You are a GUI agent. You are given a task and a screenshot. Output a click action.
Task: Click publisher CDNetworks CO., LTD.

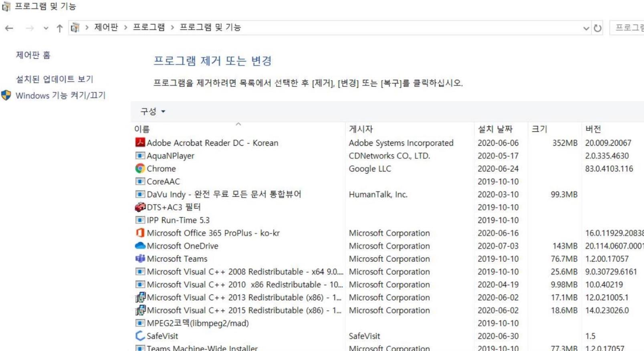pos(389,156)
